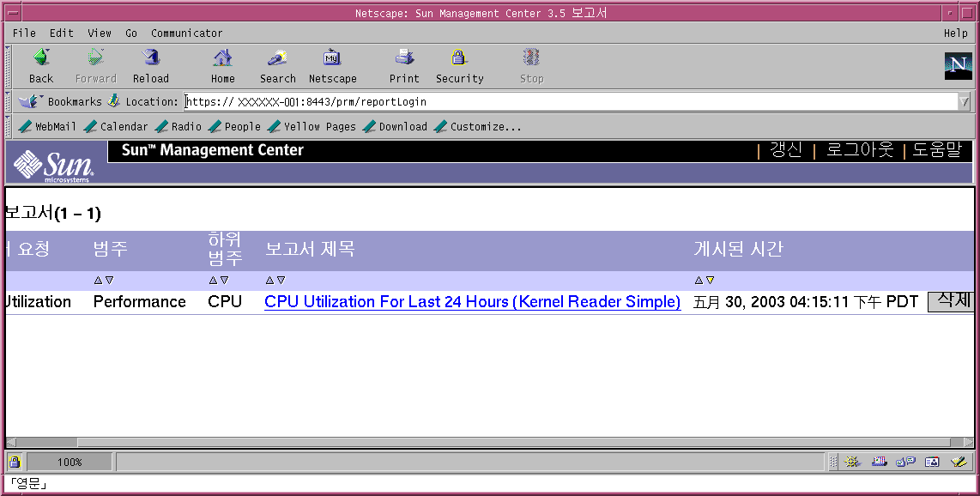Screen dimensions: 980x496
Task: Click the 갱신 refresh link
Action: pyautogui.click(x=785, y=150)
